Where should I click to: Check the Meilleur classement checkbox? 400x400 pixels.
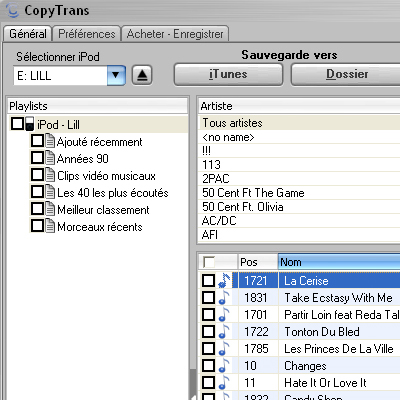pyautogui.click(x=37, y=209)
